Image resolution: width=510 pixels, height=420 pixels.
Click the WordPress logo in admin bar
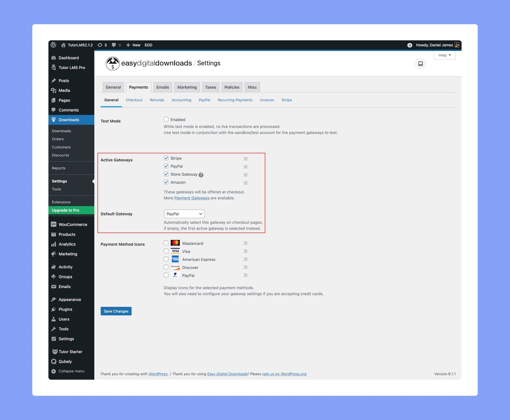tap(54, 45)
